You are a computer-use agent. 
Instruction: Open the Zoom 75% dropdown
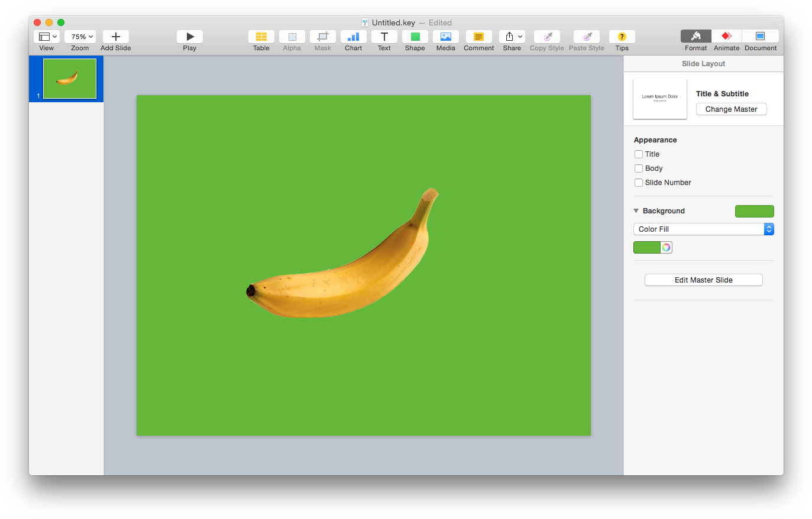tap(80, 37)
